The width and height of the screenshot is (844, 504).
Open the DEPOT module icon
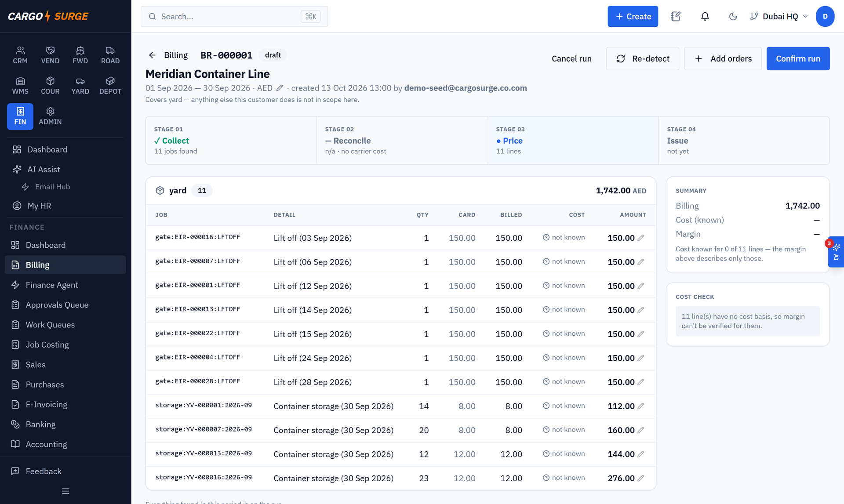[x=110, y=86]
